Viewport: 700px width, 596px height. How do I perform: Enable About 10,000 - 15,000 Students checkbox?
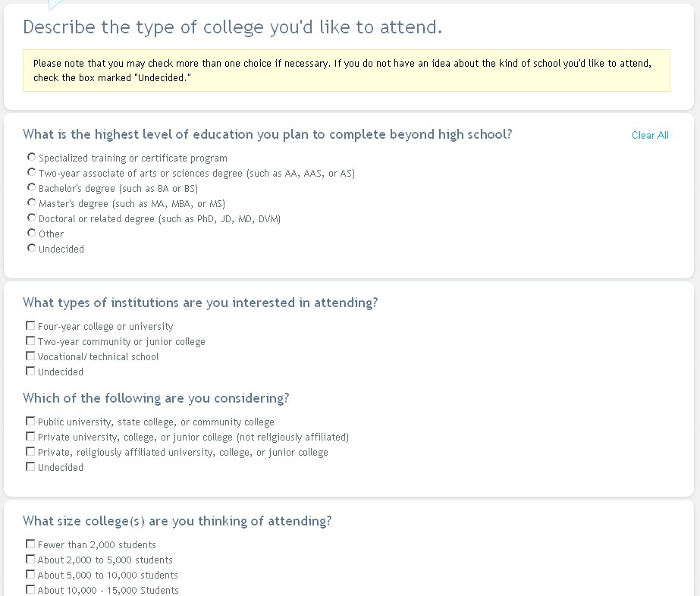(30, 590)
